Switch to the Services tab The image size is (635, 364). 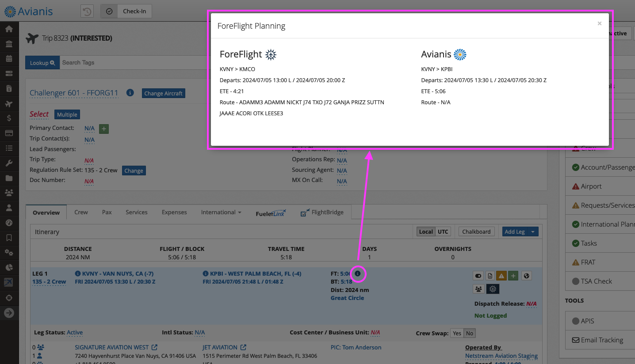137,212
